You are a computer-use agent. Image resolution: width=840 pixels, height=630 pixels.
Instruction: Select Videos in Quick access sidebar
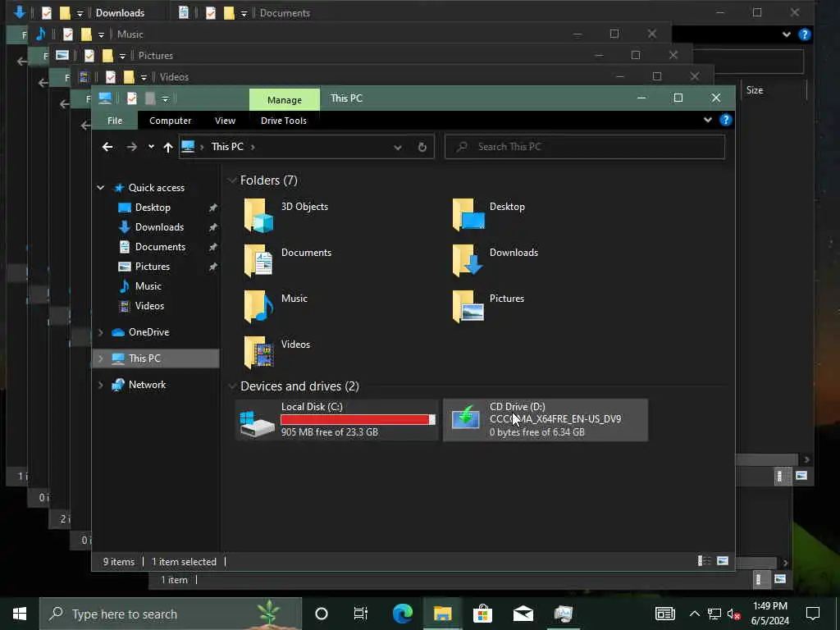[x=149, y=306]
